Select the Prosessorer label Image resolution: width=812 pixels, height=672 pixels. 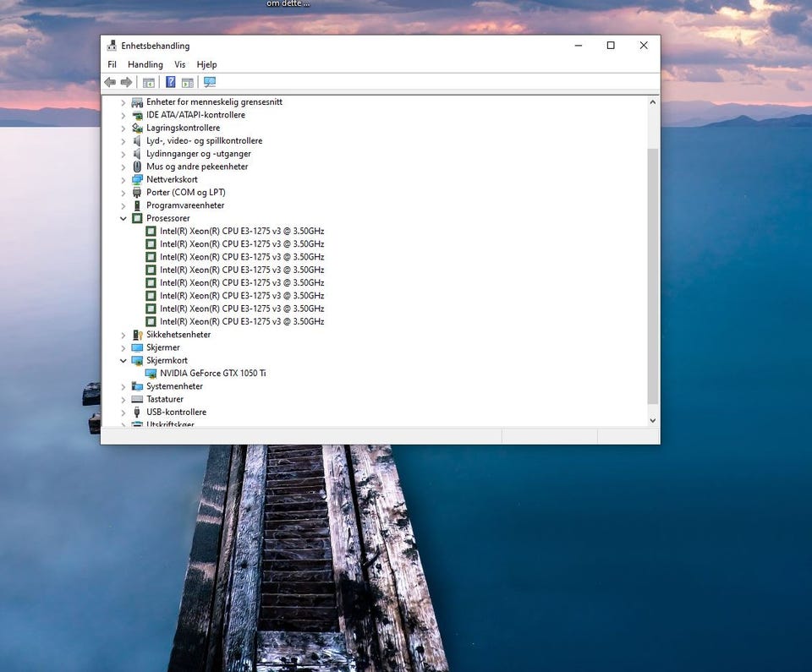tap(167, 218)
